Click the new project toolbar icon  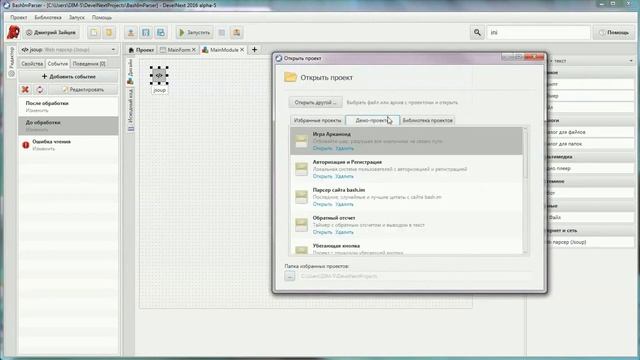pyautogui.click(x=94, y=32)
